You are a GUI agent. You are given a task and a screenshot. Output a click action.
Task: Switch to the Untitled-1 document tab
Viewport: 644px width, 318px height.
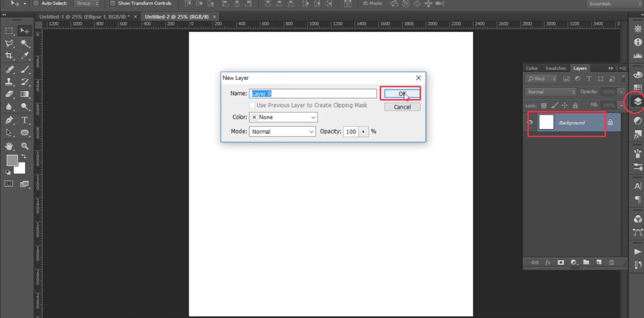tap(84, 17)
